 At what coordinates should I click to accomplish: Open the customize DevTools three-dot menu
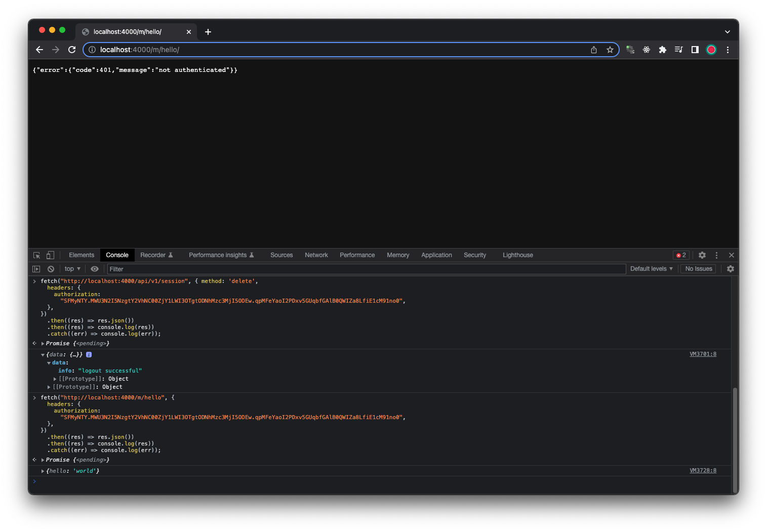tap(716, 255)
